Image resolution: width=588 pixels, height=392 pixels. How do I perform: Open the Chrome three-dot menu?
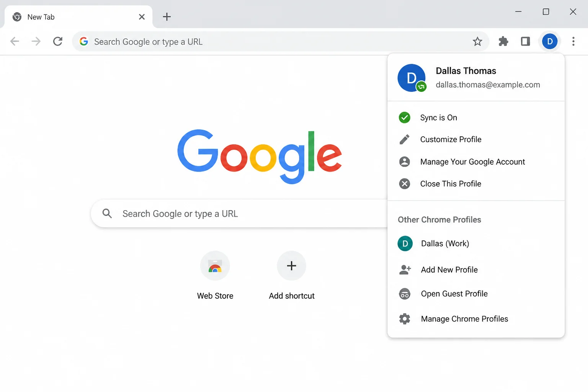[573, 41]
